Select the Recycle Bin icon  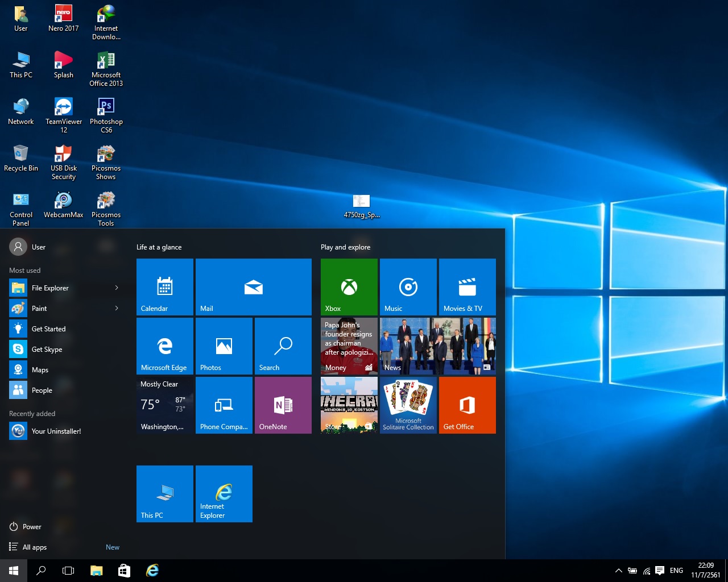coord(21,159)
